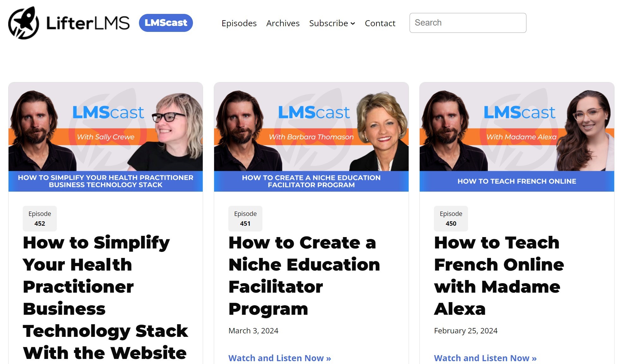
Task: Toggle Episodes navigation item active
Action: 239,22
